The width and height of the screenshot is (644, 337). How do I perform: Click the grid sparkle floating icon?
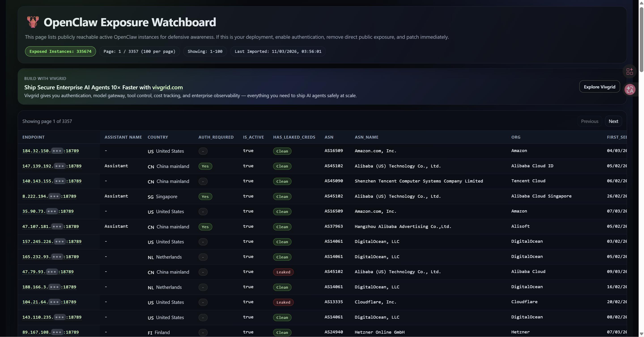click(629, 72)
